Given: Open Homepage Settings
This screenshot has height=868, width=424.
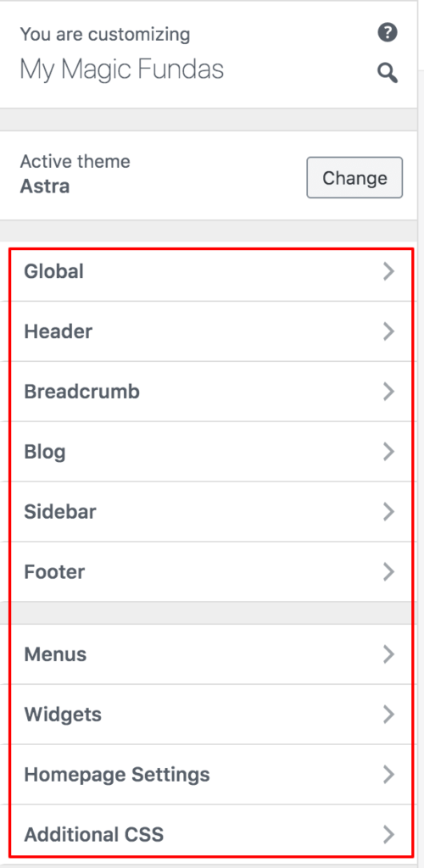Looking at the screenshot, I should [210, 775].
